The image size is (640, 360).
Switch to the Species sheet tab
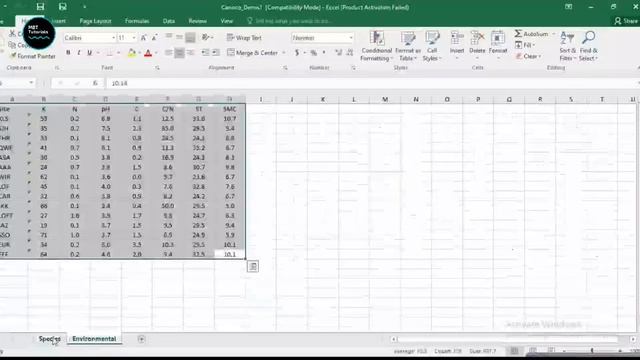click(49, 339)
